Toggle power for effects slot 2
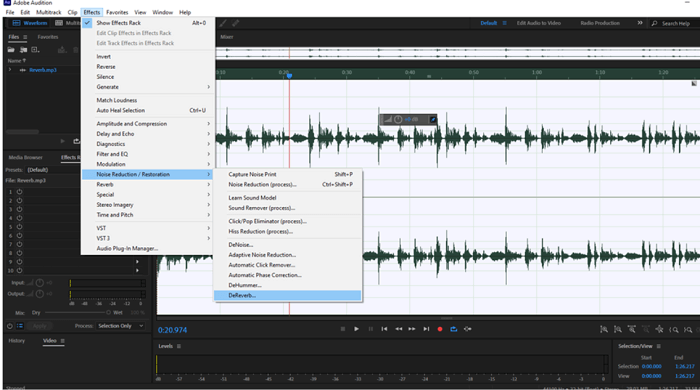The image size is (700, 390). tap(19, 200)
